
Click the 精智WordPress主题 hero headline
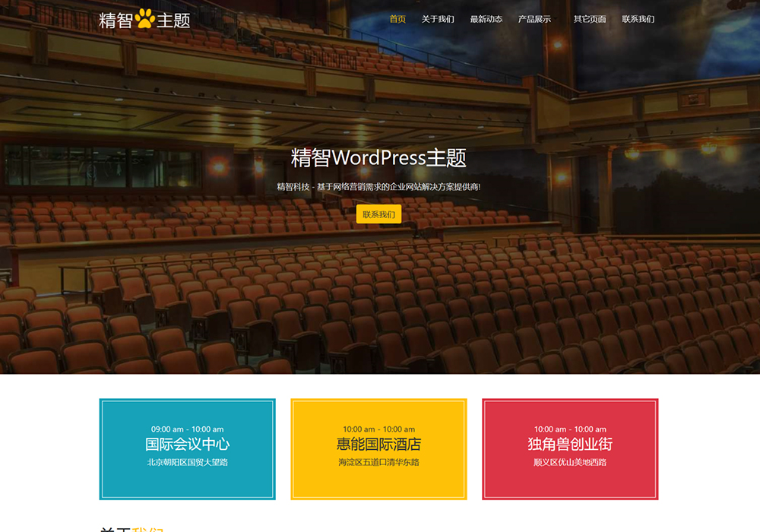[378, 158]
